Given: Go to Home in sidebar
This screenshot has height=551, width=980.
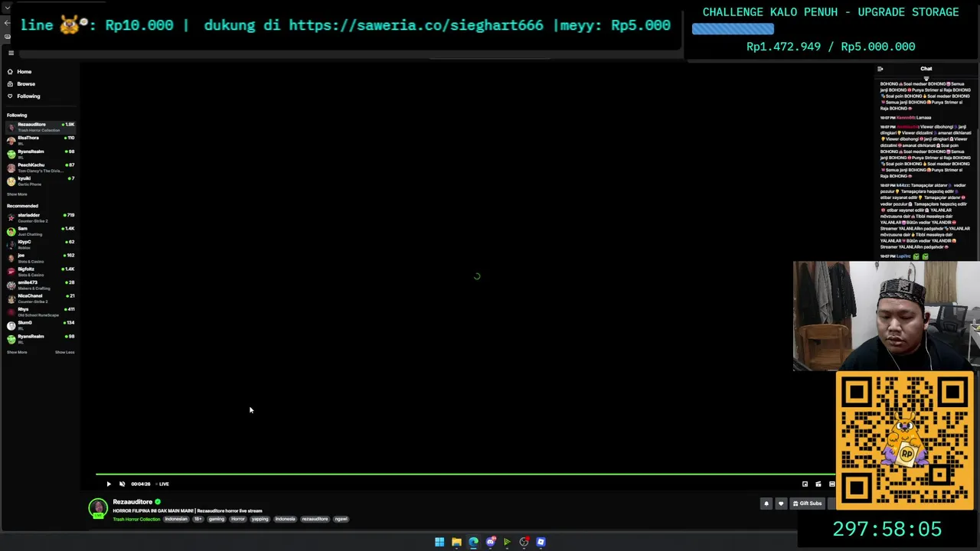Looking at the screenshot, I should pos(24,71).
